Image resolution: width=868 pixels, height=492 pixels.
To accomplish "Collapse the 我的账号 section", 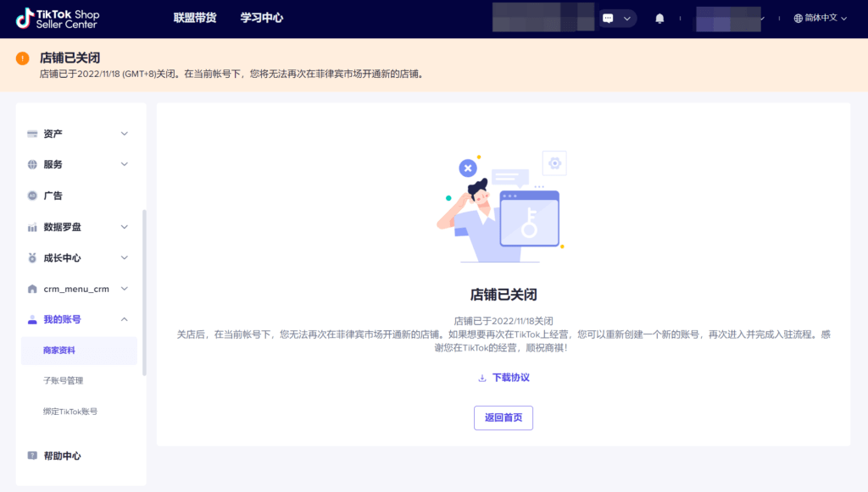I will point(124,319).
